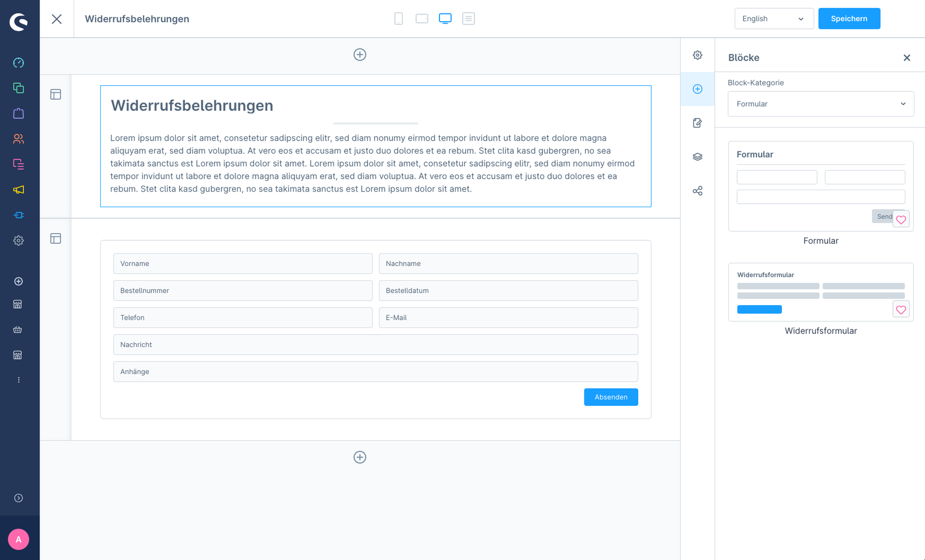The height and width of the screenshot is (560, 925).
Task: Open section settings for the form section
Action: (56, 239)
